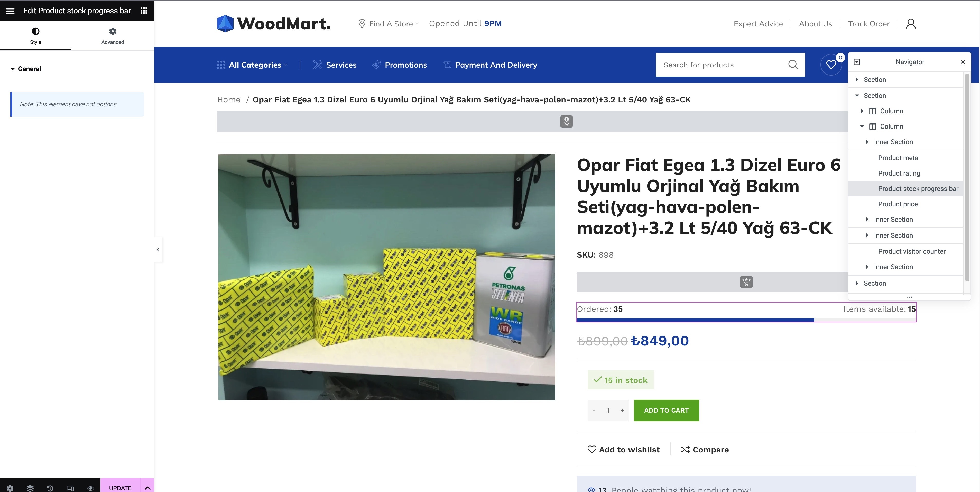This screenshot has height=492, width=980.
Task: Open the Elementor hamburger menu
Action: coord(10,11)
